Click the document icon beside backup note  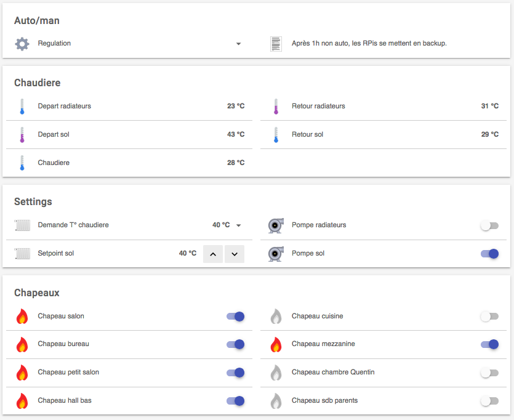(276, 44)
